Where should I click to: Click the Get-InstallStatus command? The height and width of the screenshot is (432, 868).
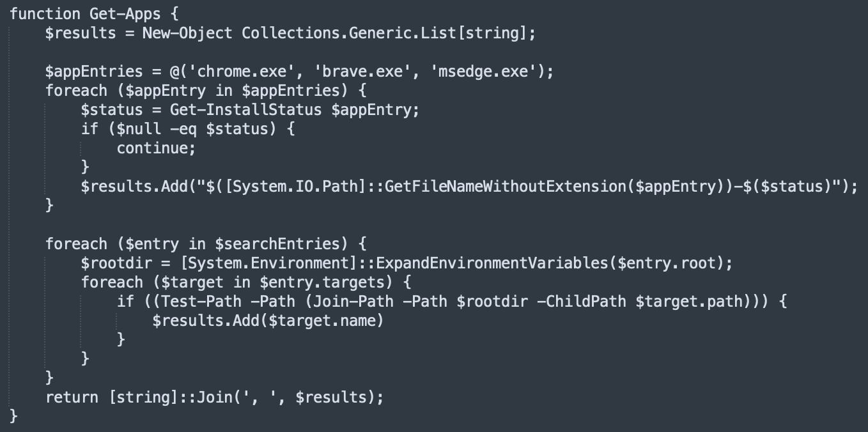point(245,109)
